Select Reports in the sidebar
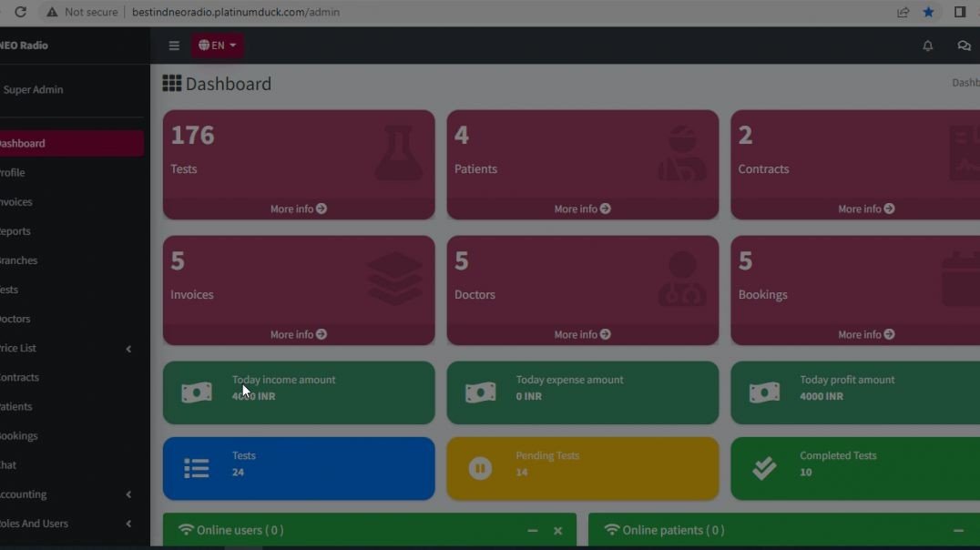Viewport: 980px width, 550px height. coord(18,230)
